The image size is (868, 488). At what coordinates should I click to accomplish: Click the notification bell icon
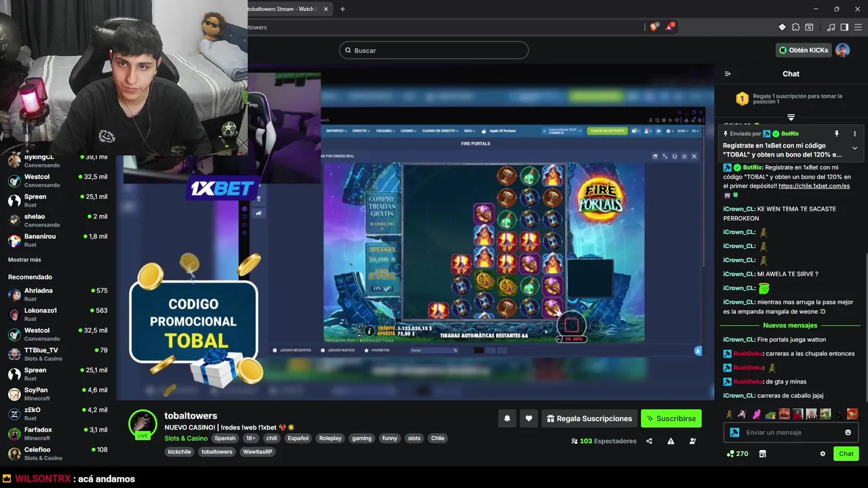[x=507, y=419]
